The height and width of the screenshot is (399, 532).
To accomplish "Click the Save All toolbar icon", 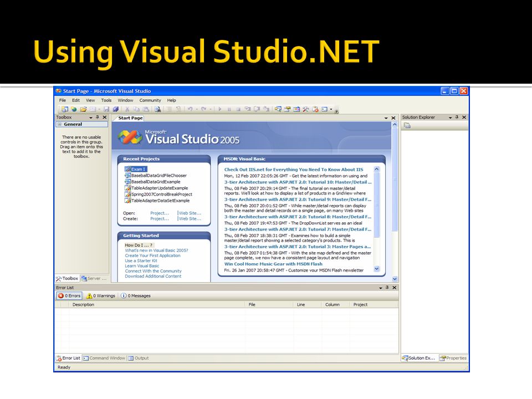I will click(116, 109).
